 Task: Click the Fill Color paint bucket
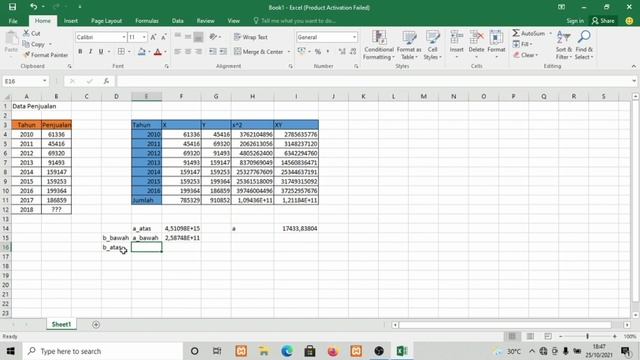(x=142, y=52)
